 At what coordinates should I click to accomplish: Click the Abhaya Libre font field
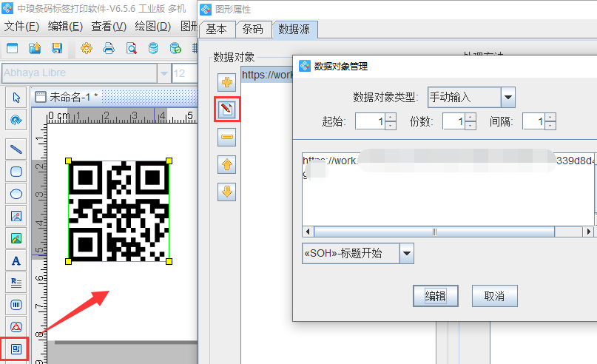point(79,73)
